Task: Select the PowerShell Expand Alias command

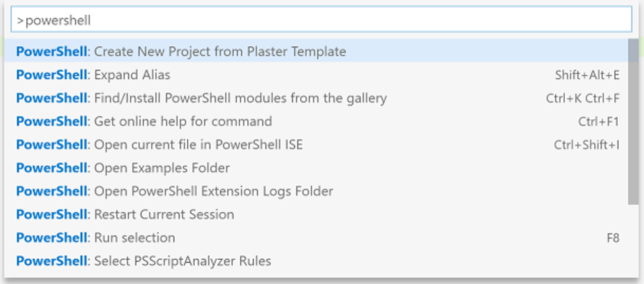Action: [93, 75]
